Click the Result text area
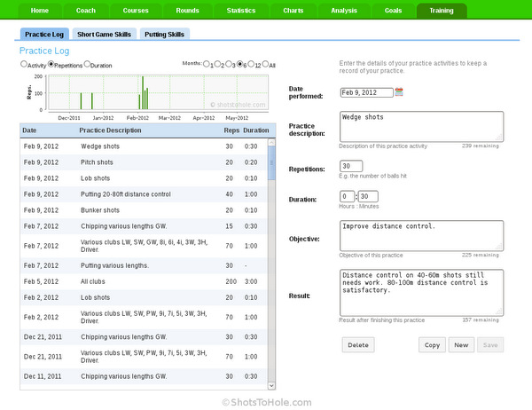 (421, 293)
